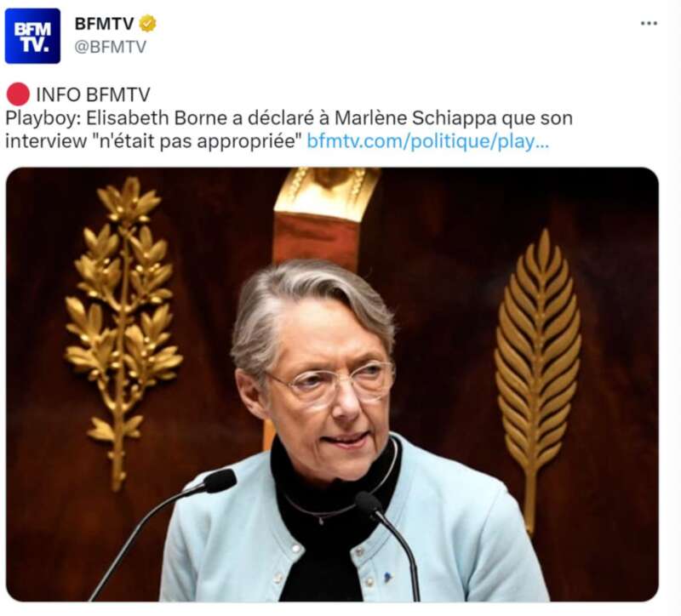Click the name Marlène Schiappa in the tweet

pyautogui.click(x=415, y=118)
